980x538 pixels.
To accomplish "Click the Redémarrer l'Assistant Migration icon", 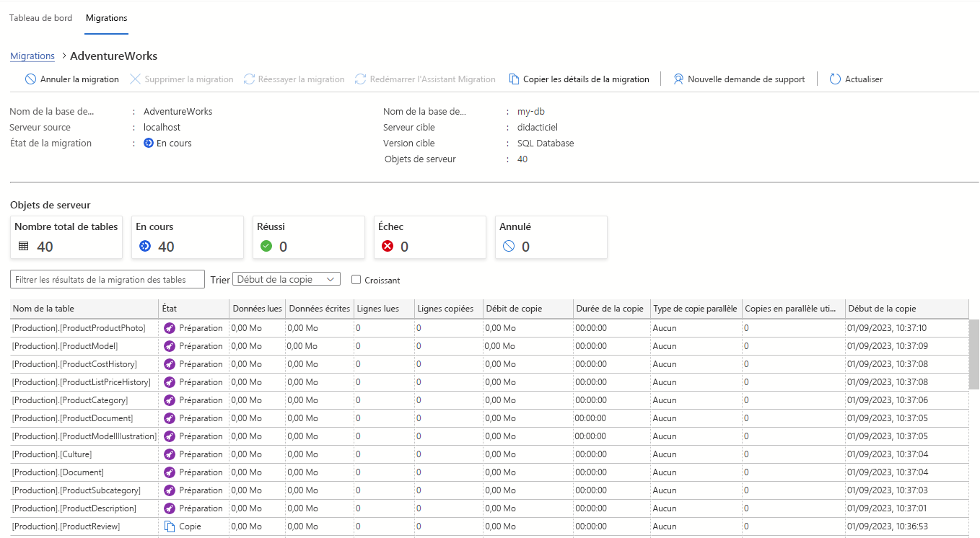I will click(x=361, y=79).
